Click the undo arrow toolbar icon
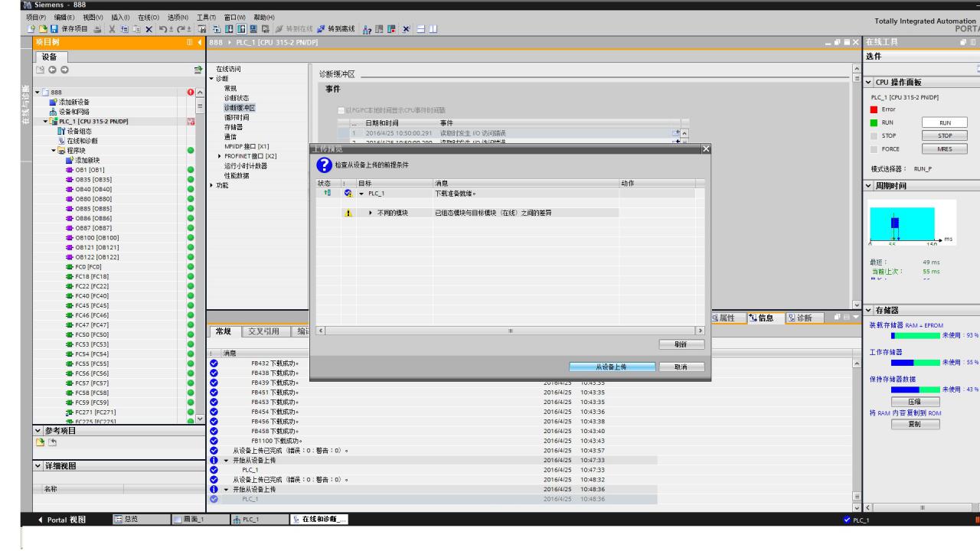 pos(163,29)
